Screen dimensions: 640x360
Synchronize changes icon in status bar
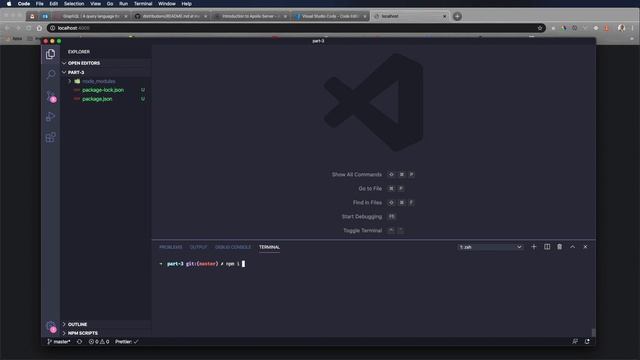(79, 342)
